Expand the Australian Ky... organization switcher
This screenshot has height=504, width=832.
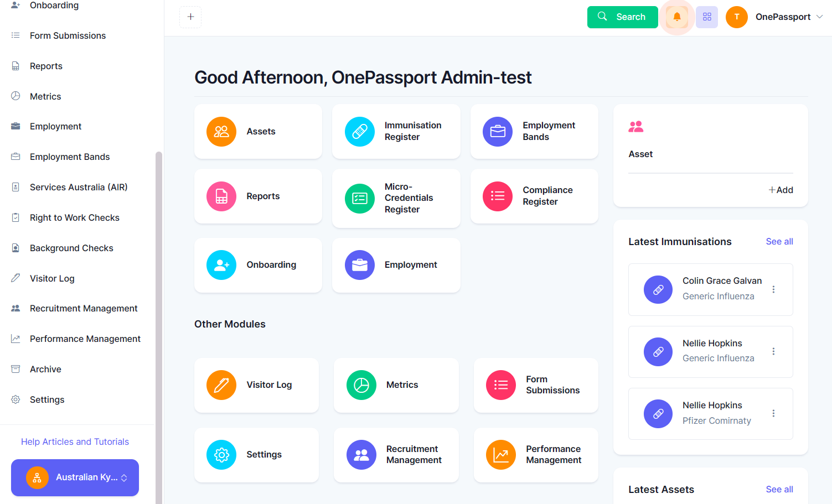(75, 477)
